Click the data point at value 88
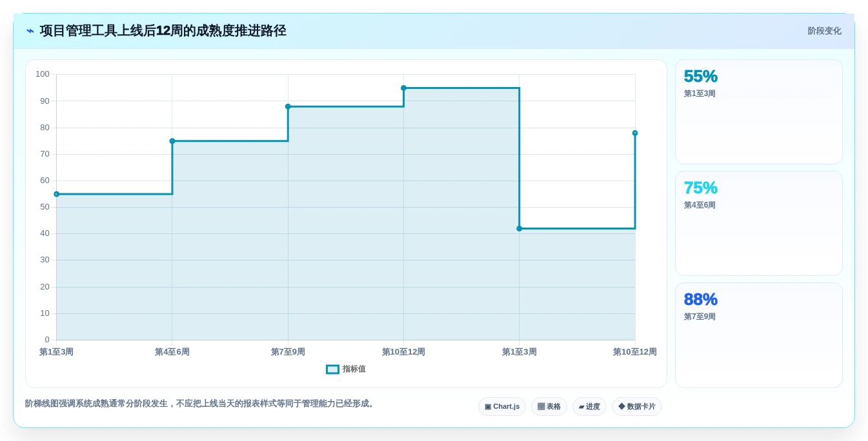The height and width of the screenshot is (441, 868). pos(288,106)
